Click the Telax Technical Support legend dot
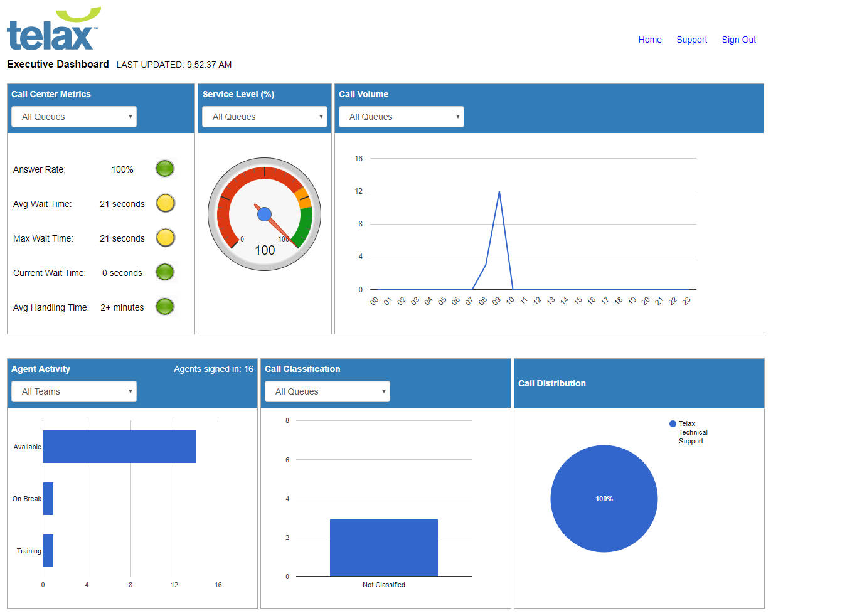Screen dimensions: 857x616 point(673,423)
